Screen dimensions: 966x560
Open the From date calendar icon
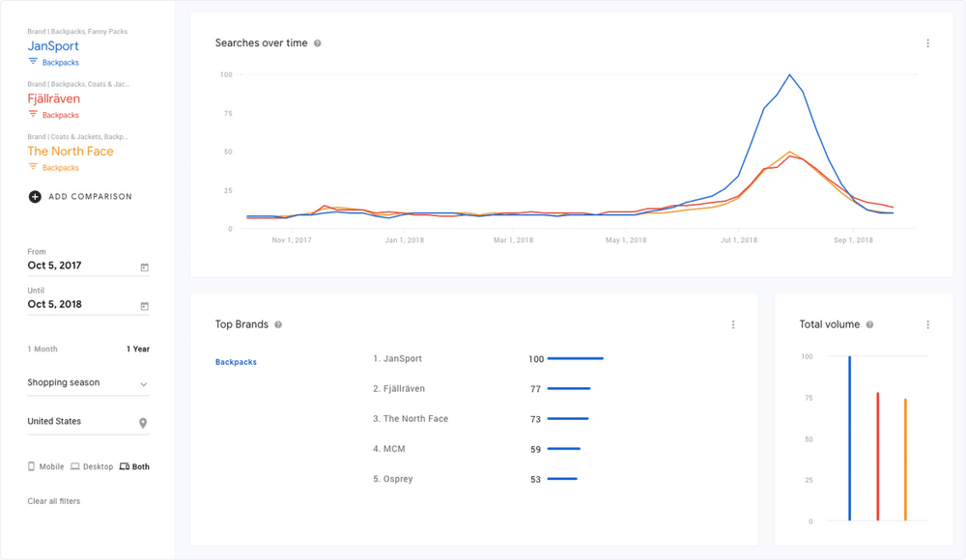(x=144, y=267)
